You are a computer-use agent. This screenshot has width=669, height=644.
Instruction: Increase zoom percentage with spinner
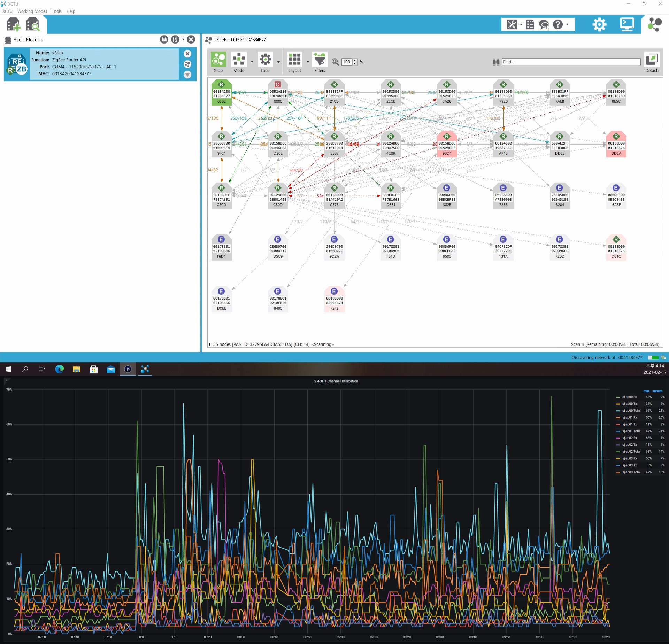[x=355, y=60]
